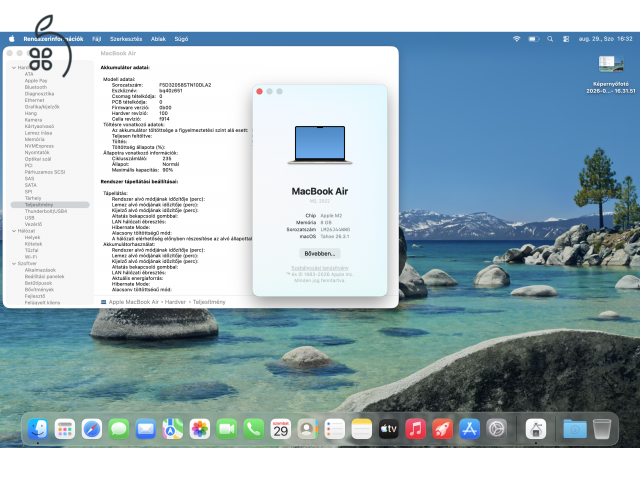
Task: Open Calendar showing 29 in Dock
Action: click(281, 429)
